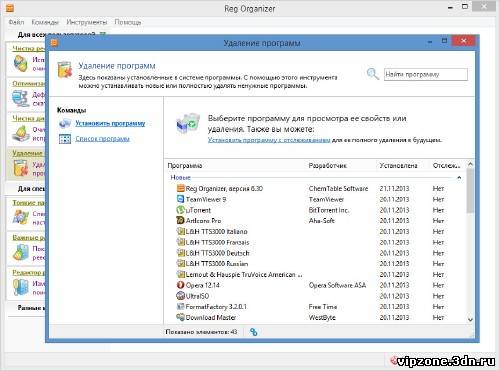Screen dimensions: 500x371
Task: Click the UltraISO row icon
Action: (x=180, y=296)
